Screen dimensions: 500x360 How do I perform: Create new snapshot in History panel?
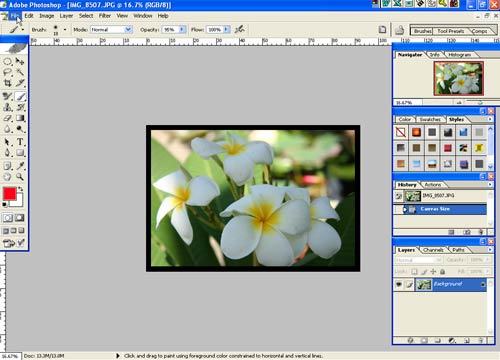[467, 232]
